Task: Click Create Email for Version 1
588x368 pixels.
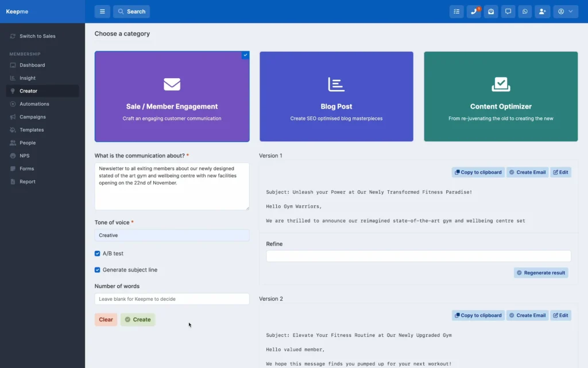Action: point(527,172)
